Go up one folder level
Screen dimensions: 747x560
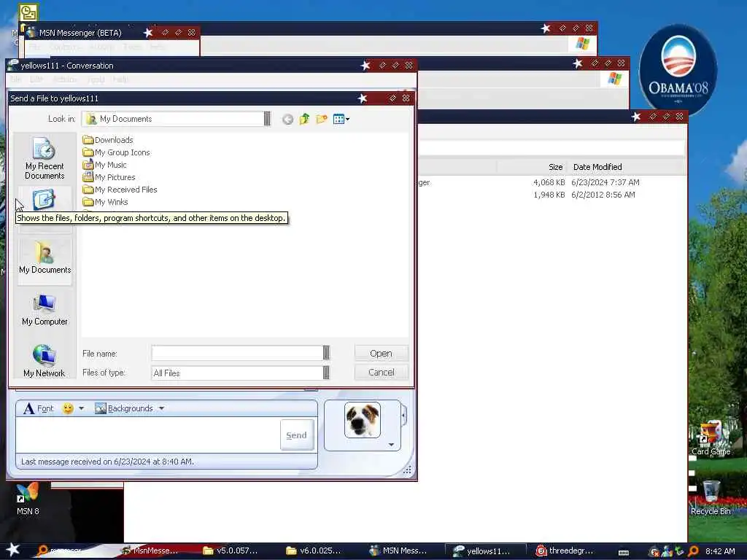point(304,119)
